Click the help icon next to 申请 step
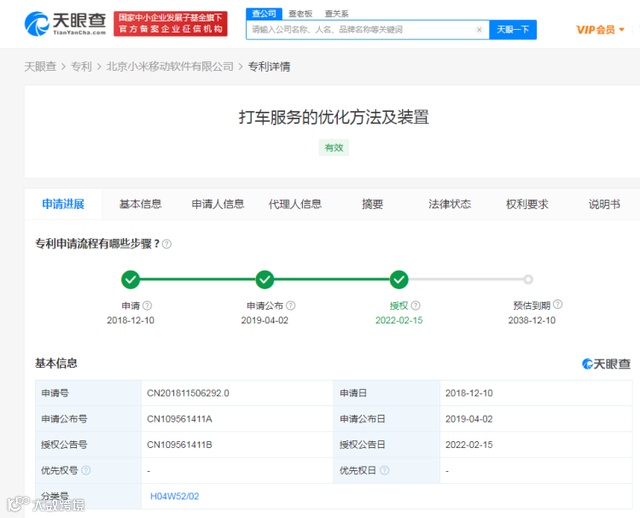The image size is (640, 518). click(147, 305)
